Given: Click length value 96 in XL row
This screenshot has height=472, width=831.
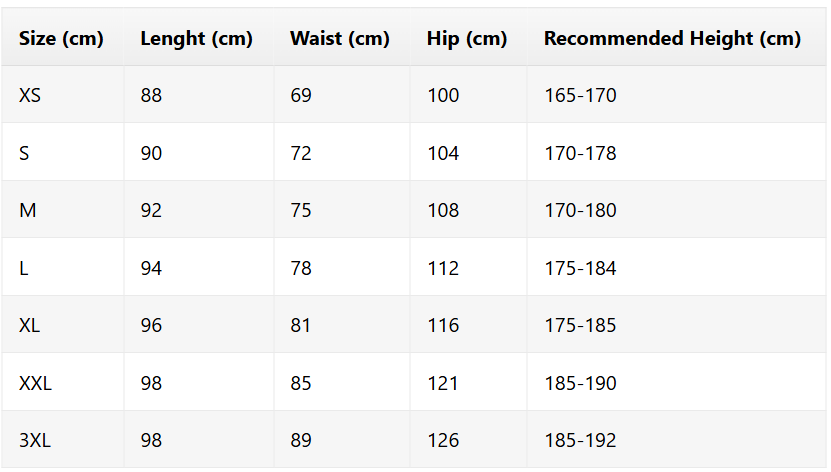Looking at the screenshot, I should (x=151, y=325).
